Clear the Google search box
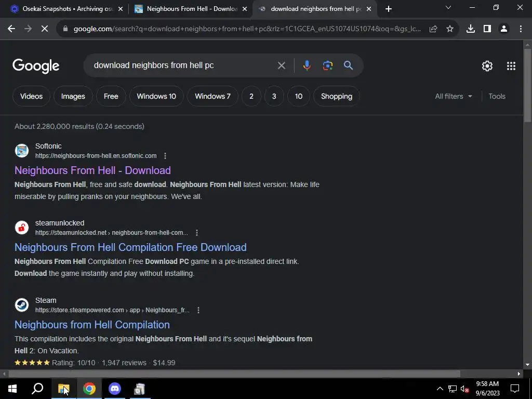The width and height of the screenshot is (532, 399). (x=281, y=65)
